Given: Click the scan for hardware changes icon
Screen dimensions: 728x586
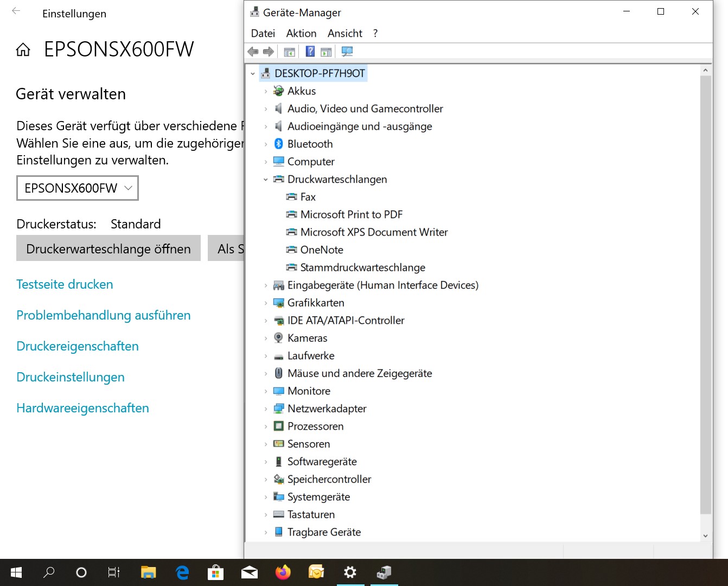Looking at the screenshot, I should click(347, 52).
